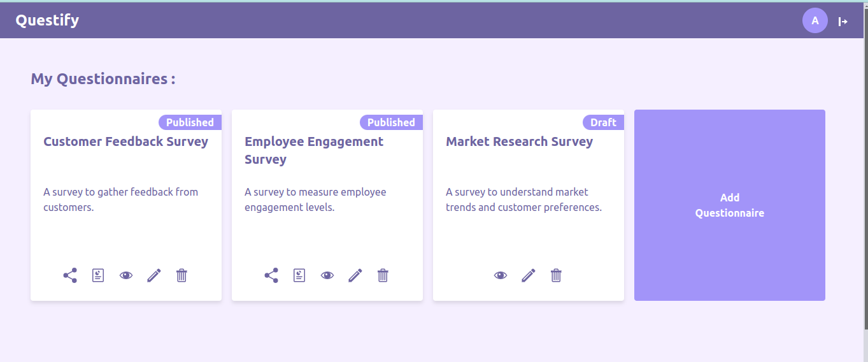Preview Customer Feedback Survey with eye icon
The height and width of the screenshot is (362, 868).
[x=126, y=275]
